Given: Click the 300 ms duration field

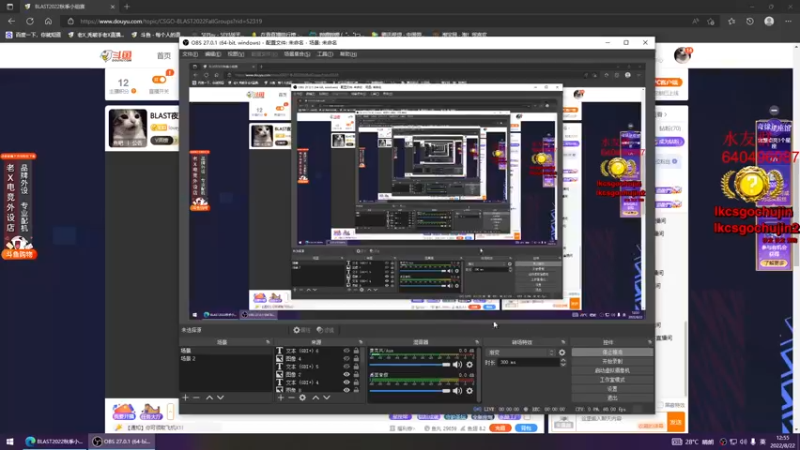Looking at the screenshot, I should (528, 362).
